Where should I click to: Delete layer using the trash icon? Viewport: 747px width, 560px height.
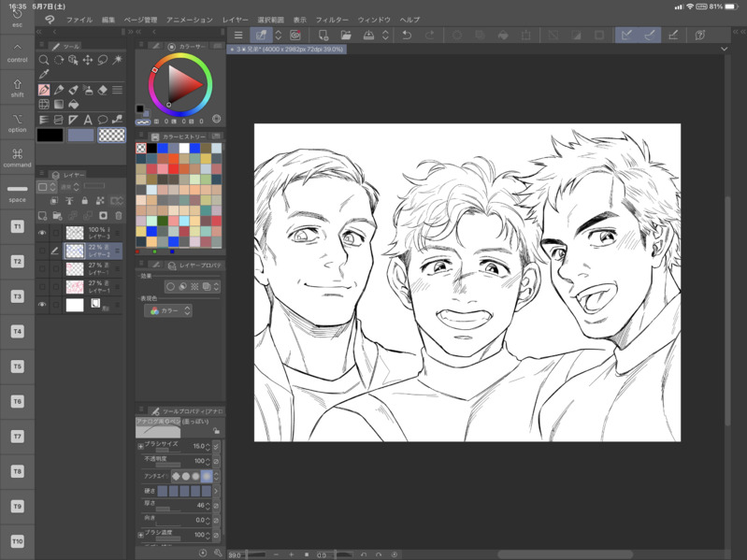pyautogui.click(x=118, y=216)
